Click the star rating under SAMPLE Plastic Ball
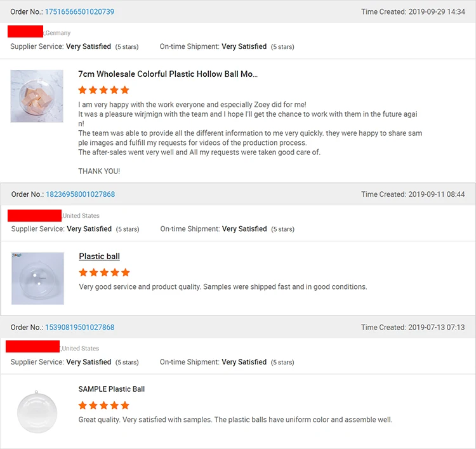Screen dimensions: 476x449 tap(103, 405)
